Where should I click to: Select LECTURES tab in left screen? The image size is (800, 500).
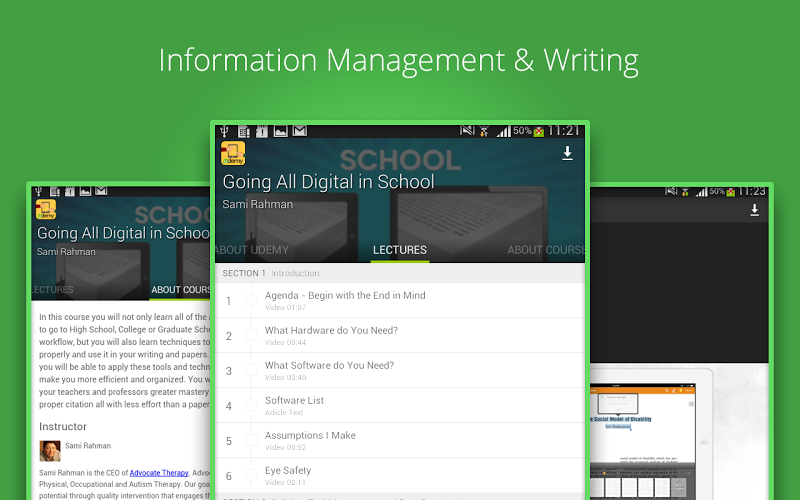click(x=53, y=290)
